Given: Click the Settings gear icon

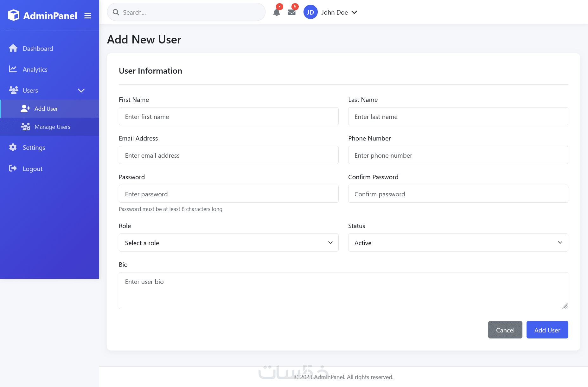Looking at the screenshot, I should point(13,148).
